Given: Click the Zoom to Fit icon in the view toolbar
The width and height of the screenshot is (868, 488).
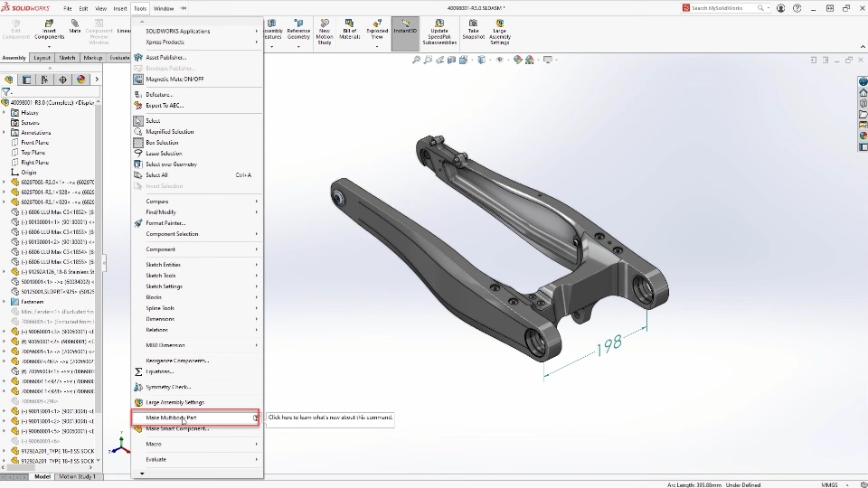Looking at the screenshot, I should [416, 60].
